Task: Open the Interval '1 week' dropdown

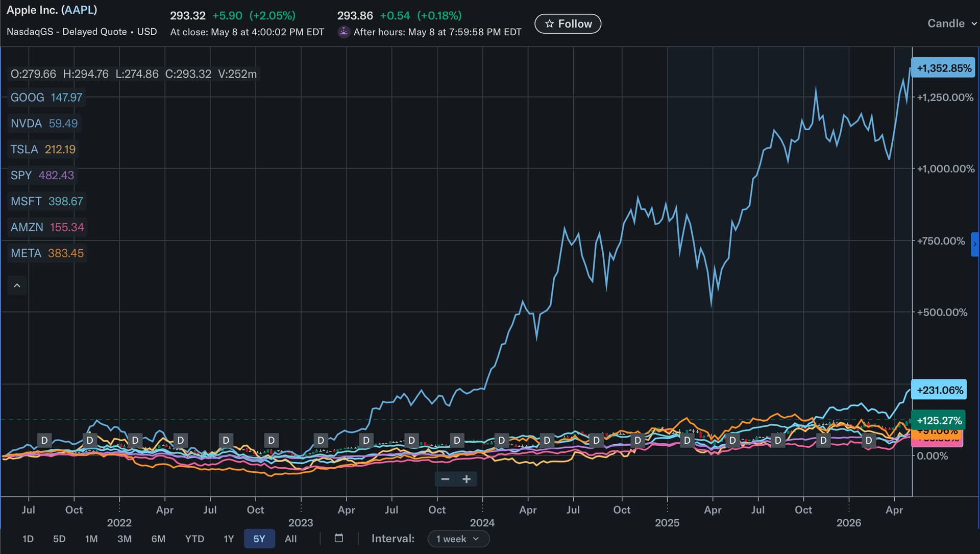Action: [x=458, y=539]
